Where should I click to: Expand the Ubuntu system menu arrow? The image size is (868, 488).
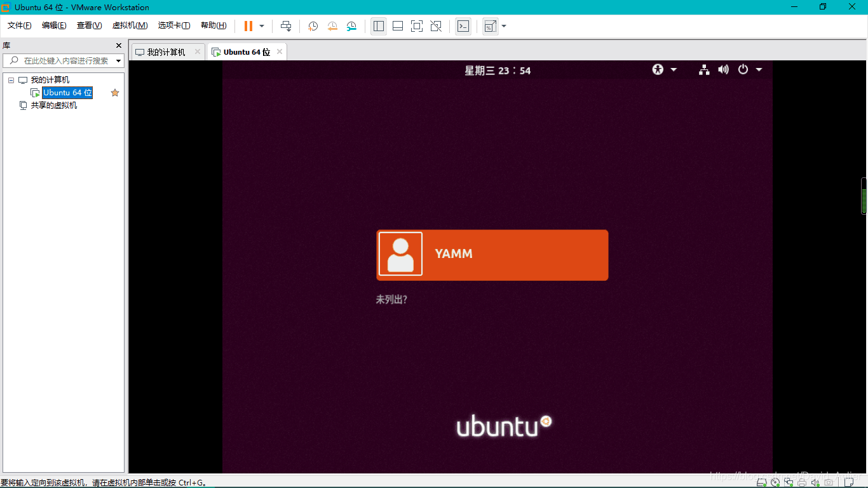click(759, 70)
